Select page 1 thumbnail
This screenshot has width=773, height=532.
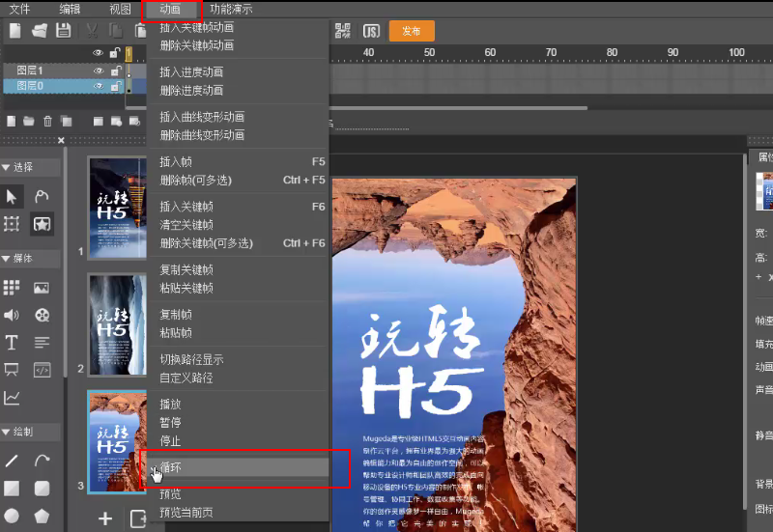pos(117,208)
